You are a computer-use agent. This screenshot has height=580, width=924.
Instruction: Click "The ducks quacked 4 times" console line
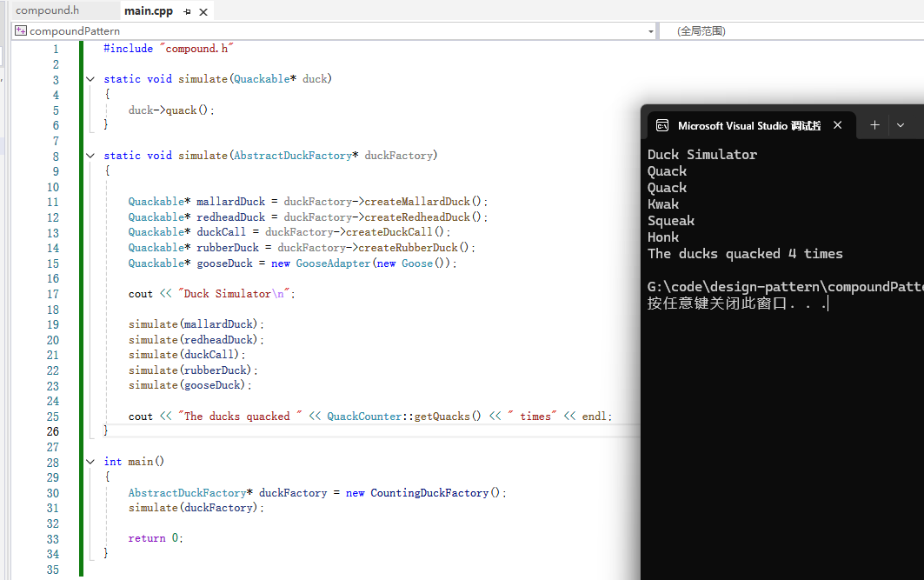coord(745,253)
